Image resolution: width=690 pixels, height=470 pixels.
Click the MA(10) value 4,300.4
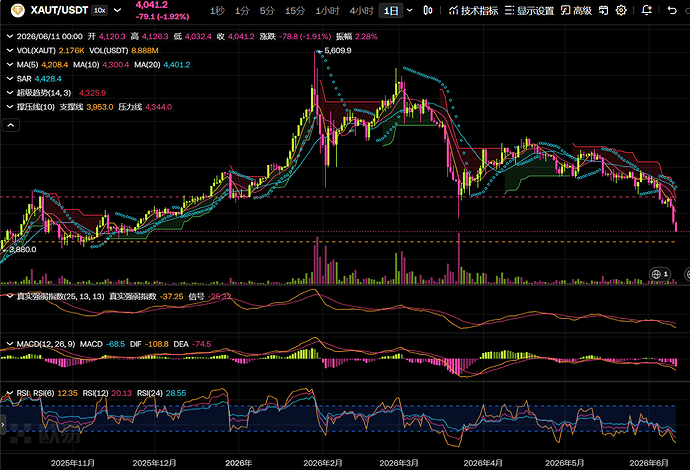(116, 65)
